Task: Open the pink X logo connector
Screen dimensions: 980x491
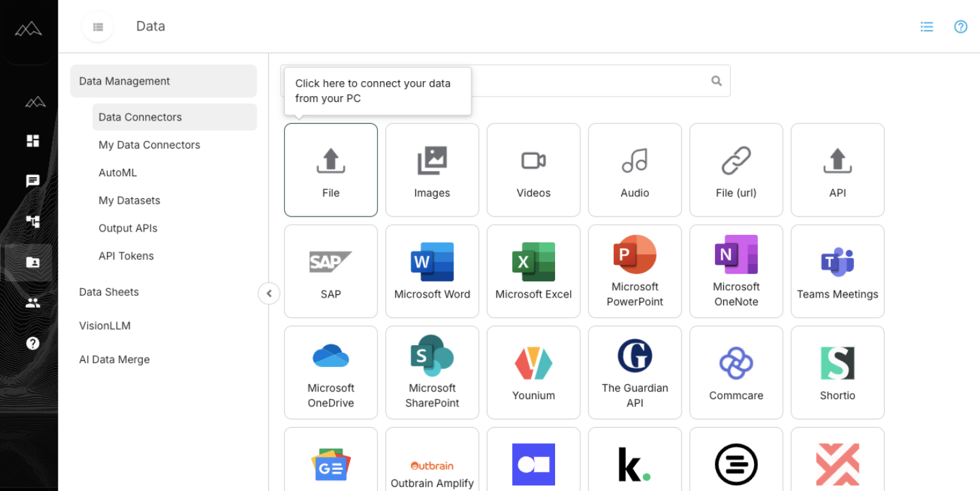Action: pos(838,460)
